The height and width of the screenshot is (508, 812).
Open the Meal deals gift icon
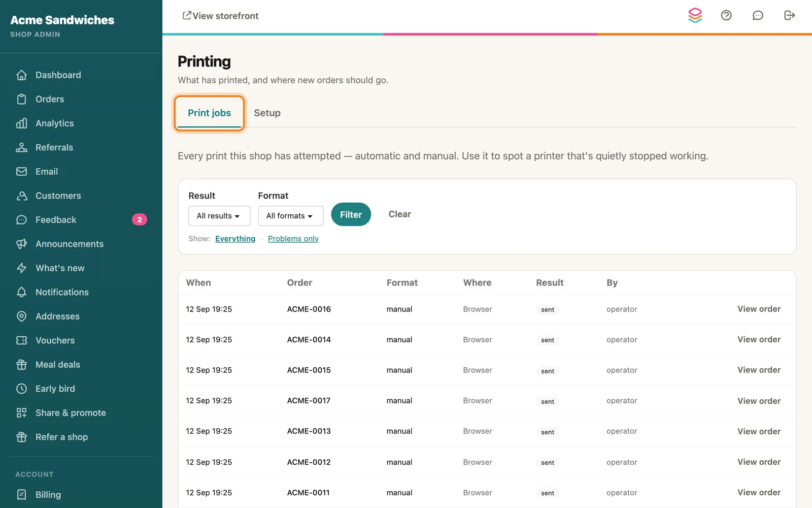pyautogui.click(x=21, y=365)
